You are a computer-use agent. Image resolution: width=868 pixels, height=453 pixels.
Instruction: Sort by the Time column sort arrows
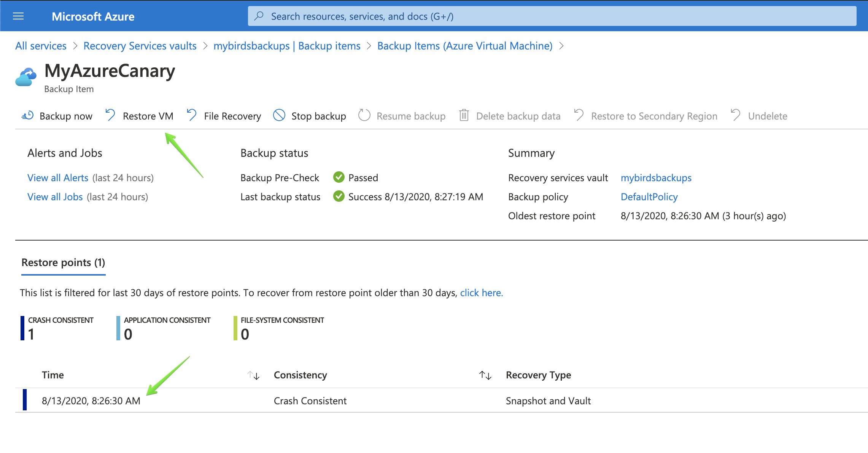[x=253, y=375]
